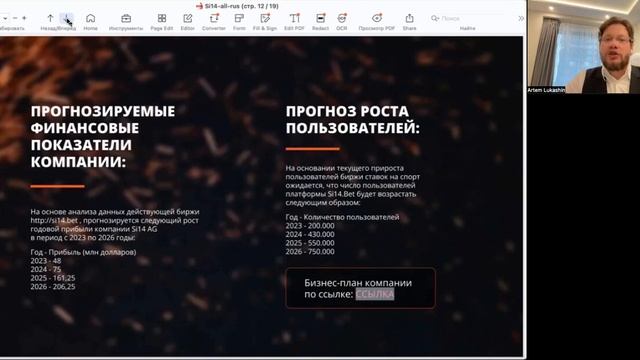Click the line Год - Прибыль (млн долларов)

point(83,252)
